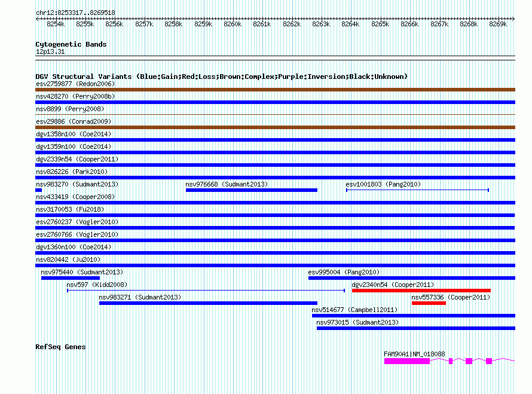Viewport: 532px width, 394px height.
Task: Toggle the RefSeq Genes track title
Action: tap(60, 347)
